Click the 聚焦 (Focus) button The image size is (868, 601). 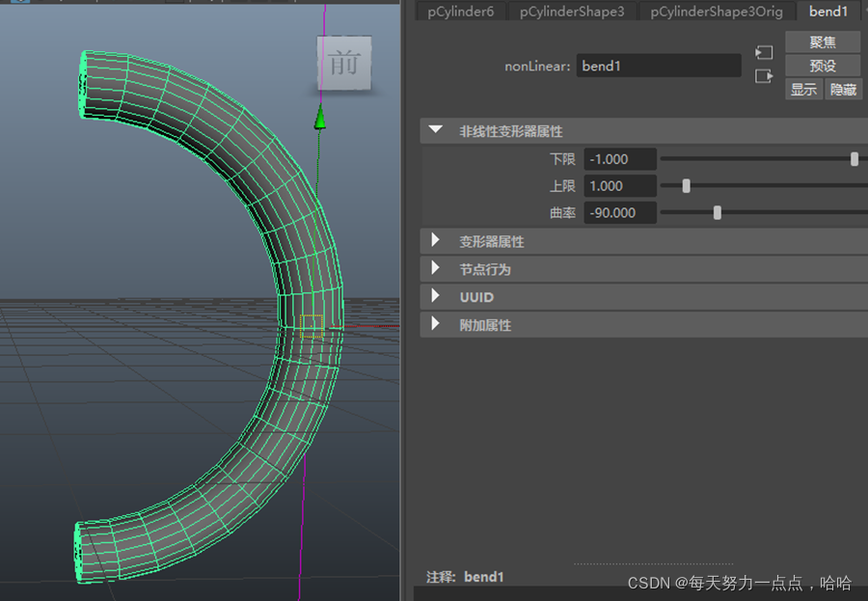[x=823, y=42]
